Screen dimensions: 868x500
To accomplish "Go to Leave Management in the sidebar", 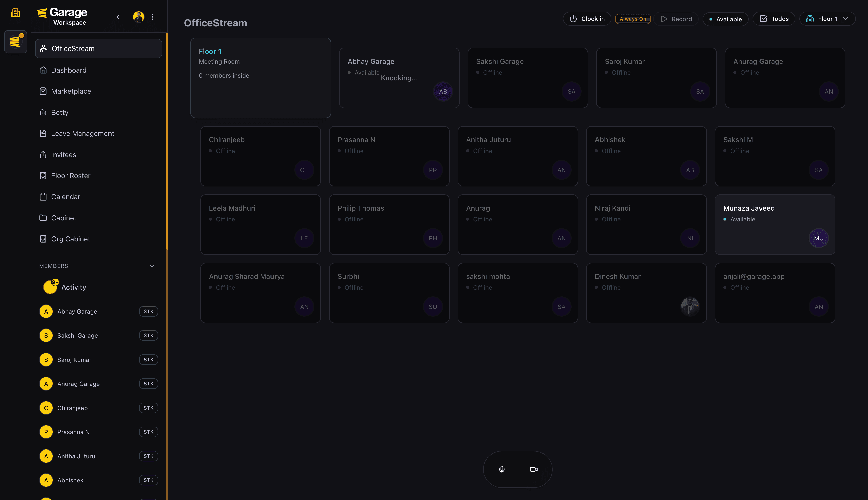I will pyautogui.click(x=82, y=134).
